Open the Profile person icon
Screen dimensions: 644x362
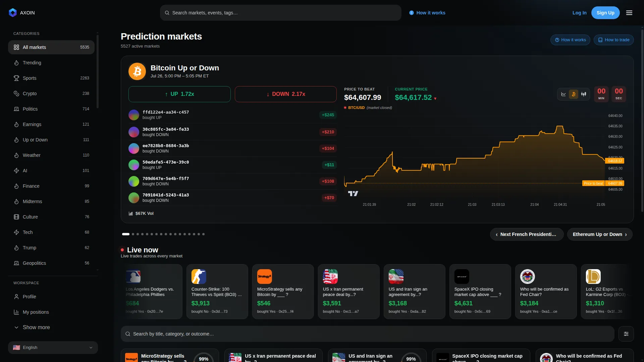click(16, 297)
